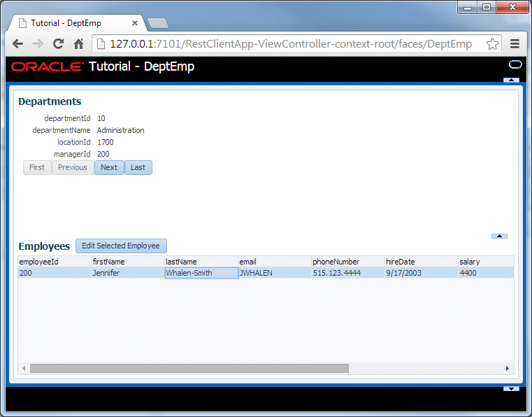Click the Departments heading
532x417 pixels.
point(50,101)
